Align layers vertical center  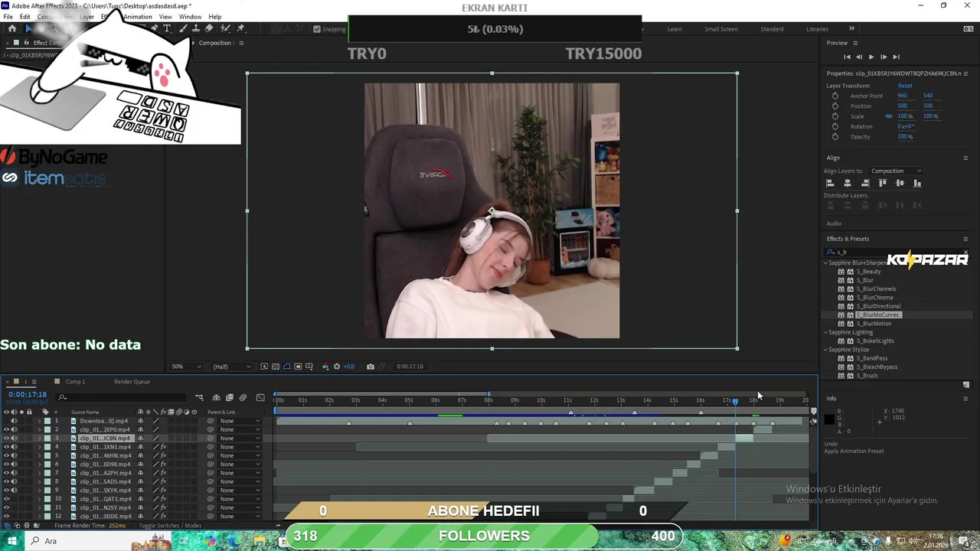[900, 184]
